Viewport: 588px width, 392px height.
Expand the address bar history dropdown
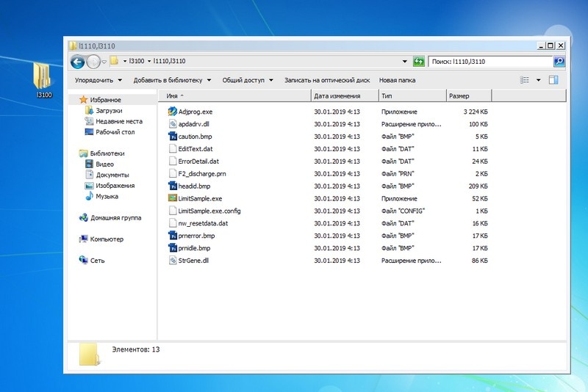coord(405,62)
